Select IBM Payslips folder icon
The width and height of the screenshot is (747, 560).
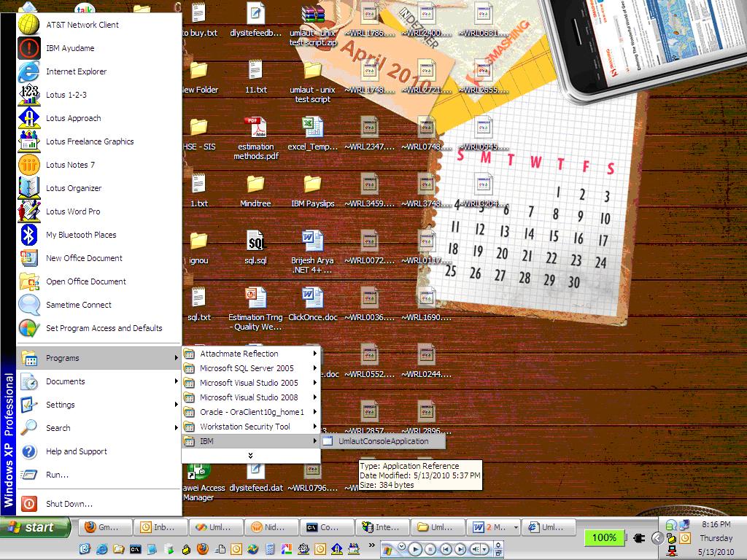coord(312,190)
